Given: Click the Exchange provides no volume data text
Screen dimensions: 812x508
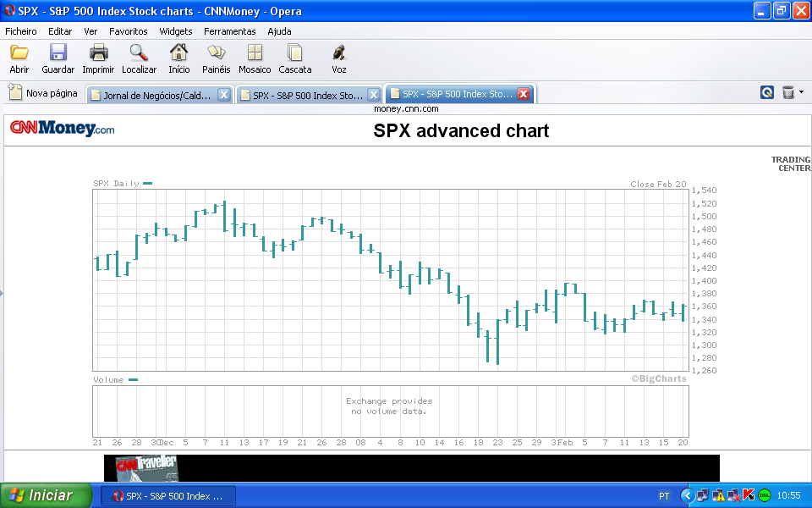Looking at the screenshot, I should [x=389, y=406].
